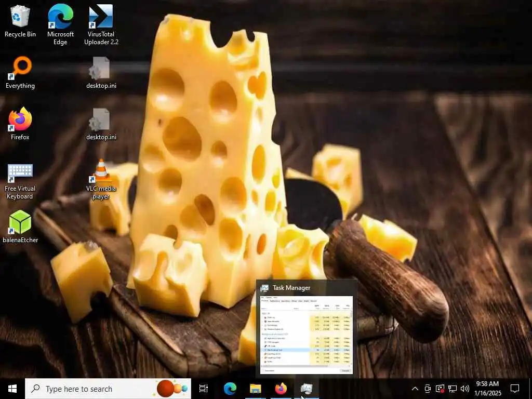The width and height of the screenshot is (532, 399).
Task: Select the desktop.ini file beside Firefox
Action: pos(101,124)
